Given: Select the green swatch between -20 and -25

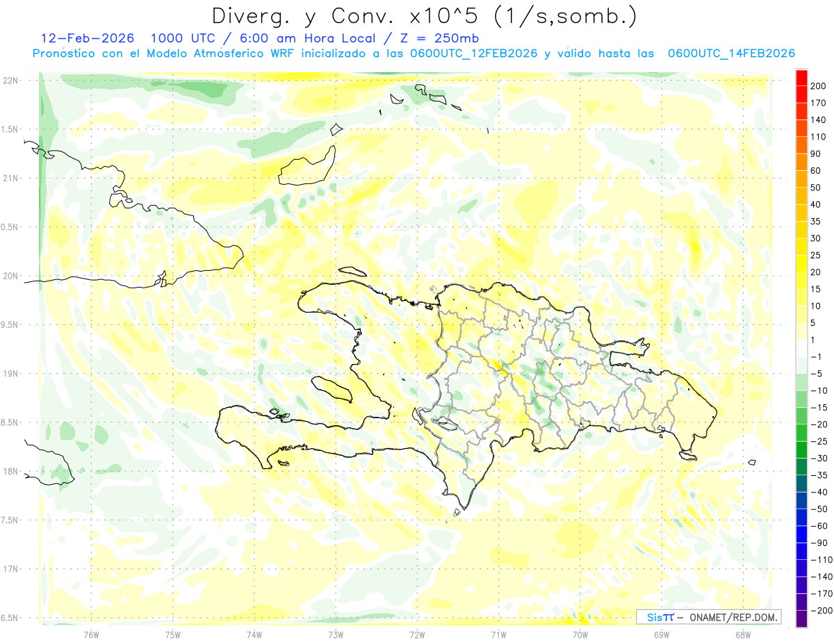Looking at the screenshot, I should click(802, 433).
